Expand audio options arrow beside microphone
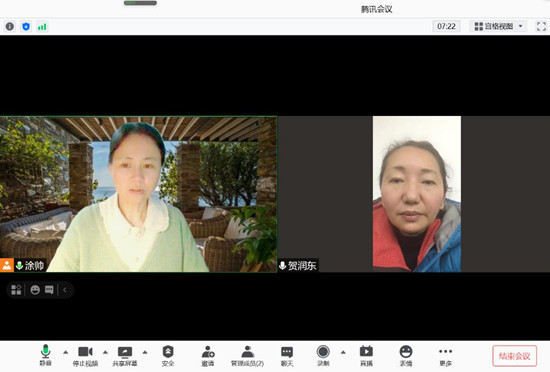 tap(66, 352)
